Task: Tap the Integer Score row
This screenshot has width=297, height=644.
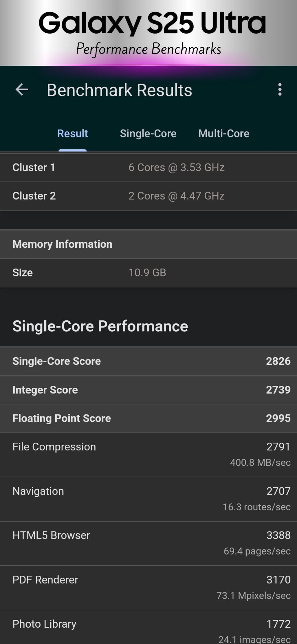Action: pos(148,390)
